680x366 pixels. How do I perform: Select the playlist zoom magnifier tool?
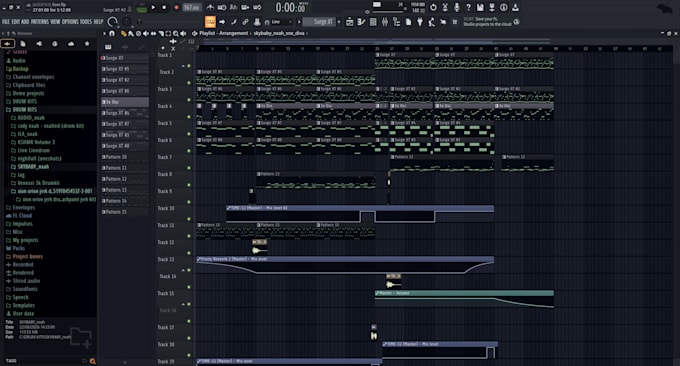[176, 33]
